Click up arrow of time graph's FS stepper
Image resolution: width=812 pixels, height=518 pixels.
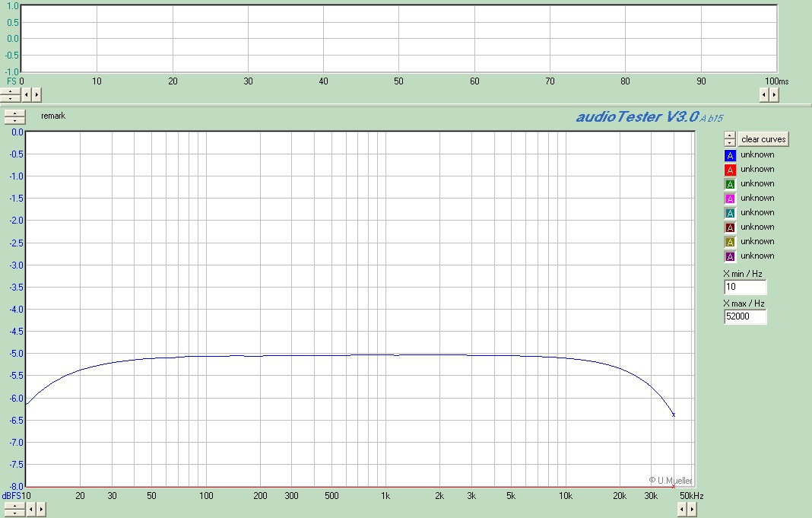click(x=11, y=92)
